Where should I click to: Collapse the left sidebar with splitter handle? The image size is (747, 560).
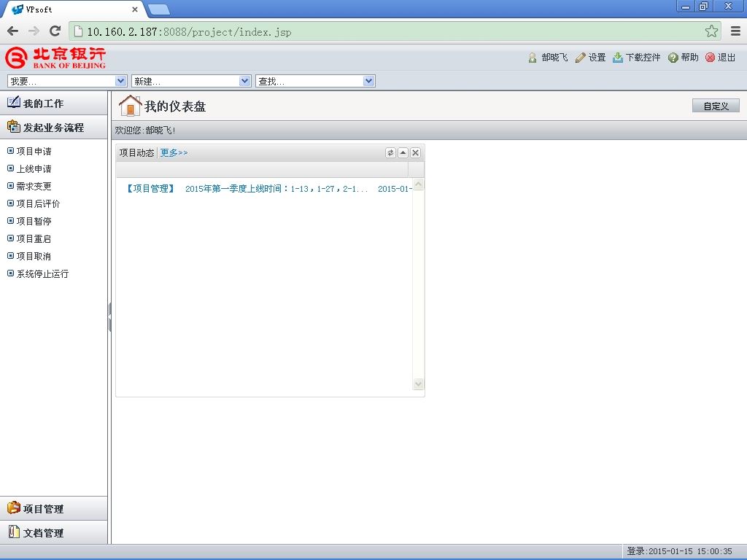click(109, 317)
